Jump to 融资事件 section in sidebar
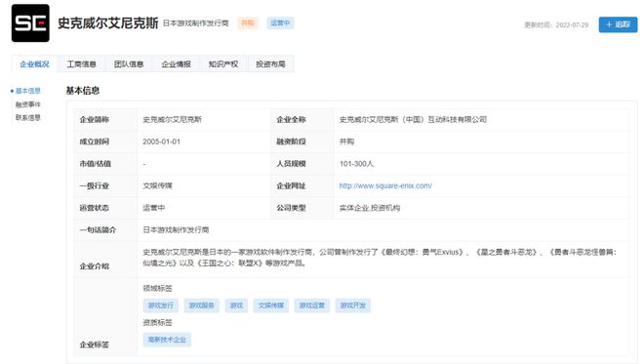 28,104
